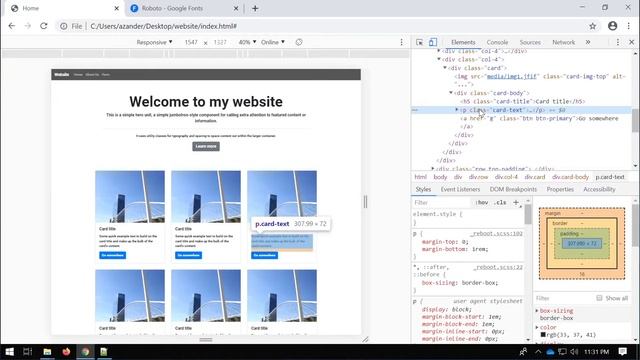640x360 pixels.
Task: Show more DevTools panels chevron
Action: (588, 42)
